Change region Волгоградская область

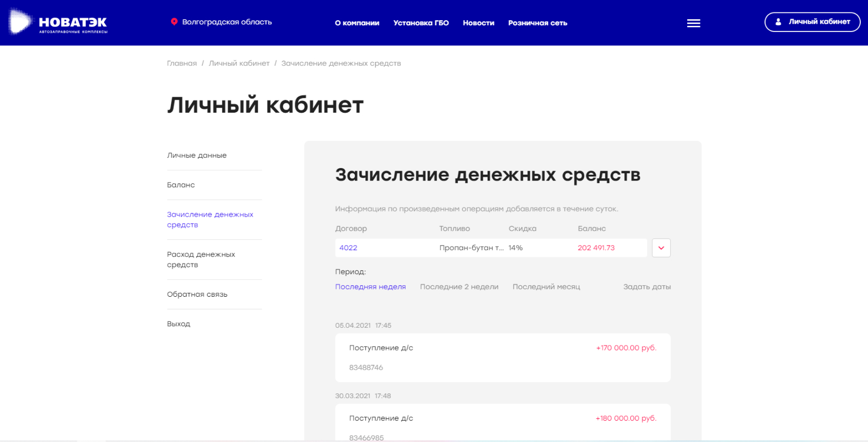click(227, 22)
